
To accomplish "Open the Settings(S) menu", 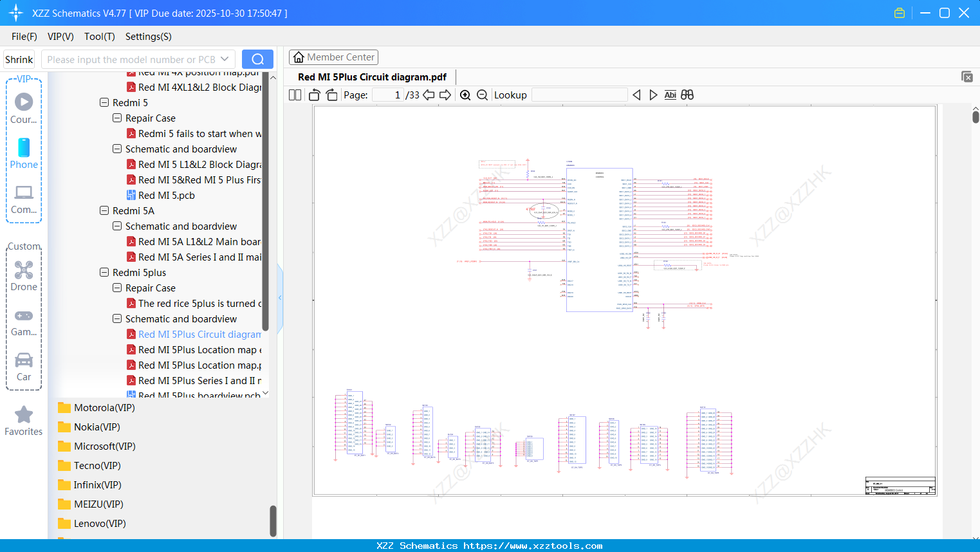I will coord(149,37).
